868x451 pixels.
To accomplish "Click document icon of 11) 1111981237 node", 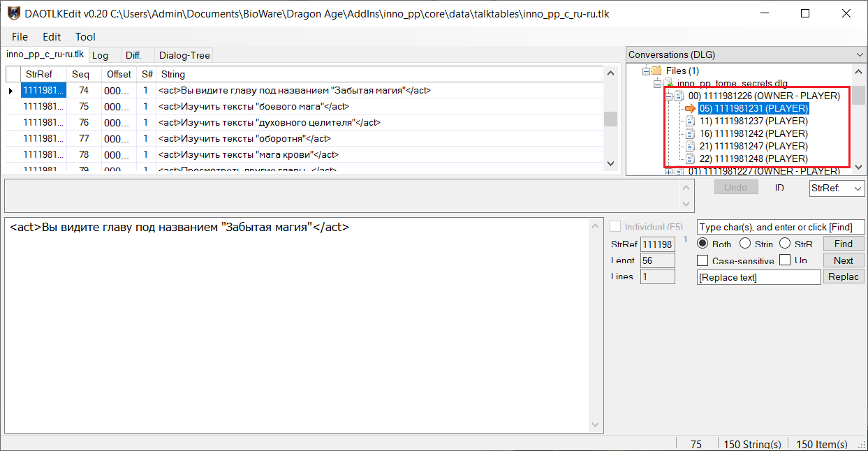I will [x=691, y=121].
